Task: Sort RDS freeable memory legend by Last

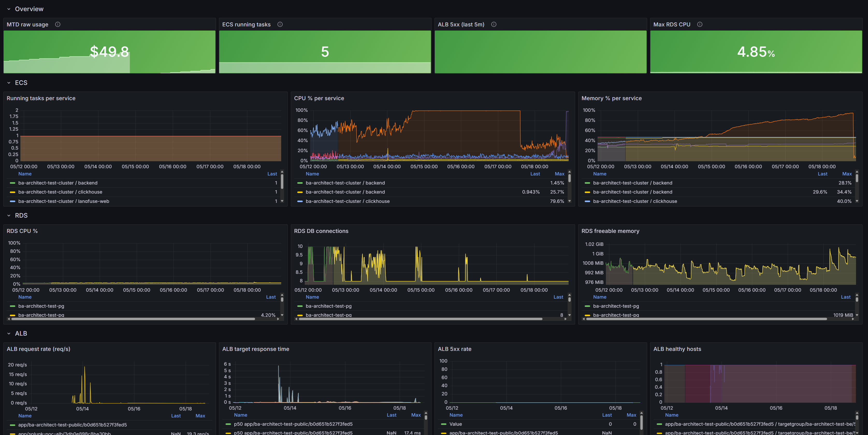Action: tap(846, 297)
